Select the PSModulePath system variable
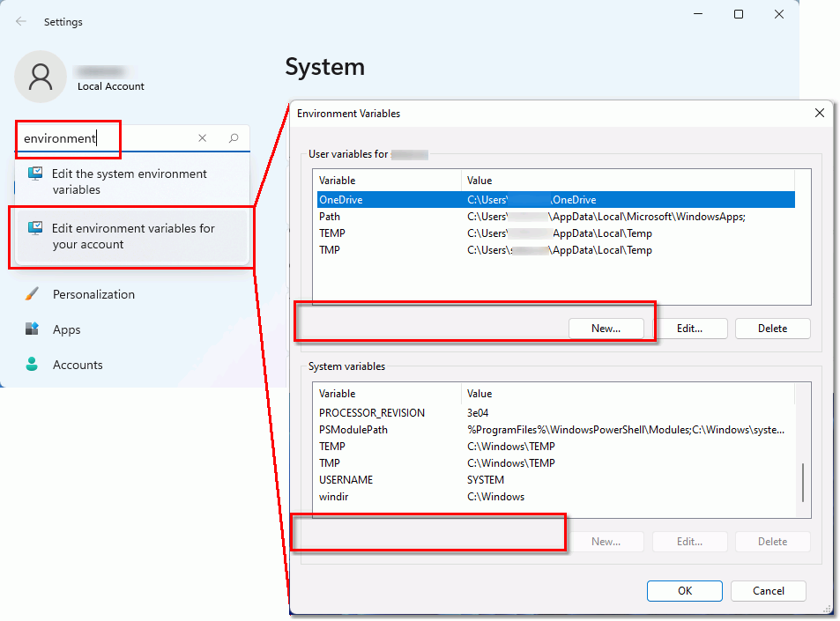Screen dimensions: 840x621 coord(555,429)
